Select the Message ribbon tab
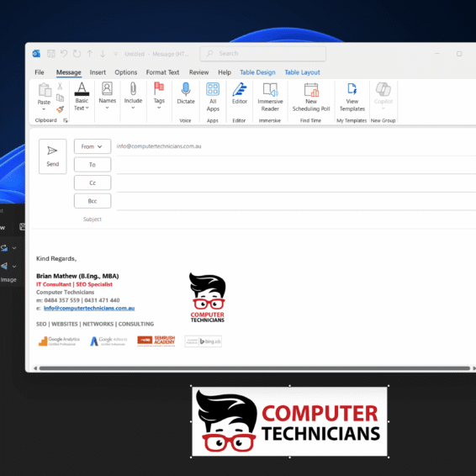476x476 pixels. point(69,72)
